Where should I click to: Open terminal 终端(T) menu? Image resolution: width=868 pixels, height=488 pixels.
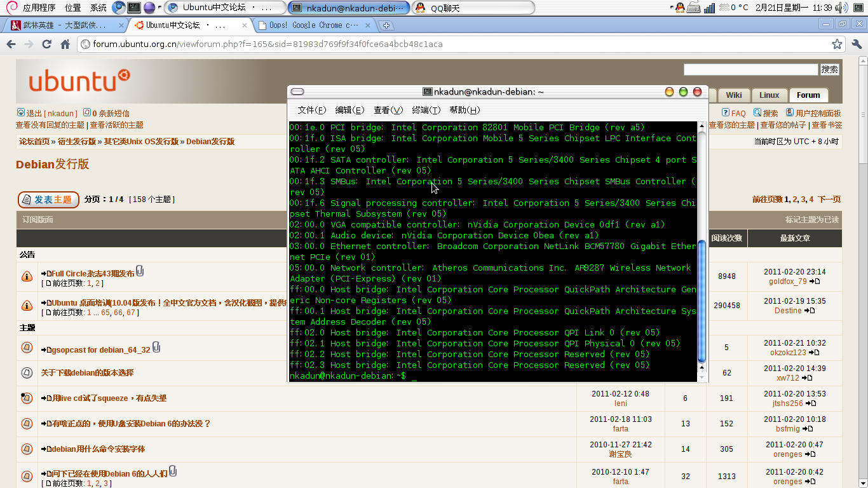coord(426,110)
